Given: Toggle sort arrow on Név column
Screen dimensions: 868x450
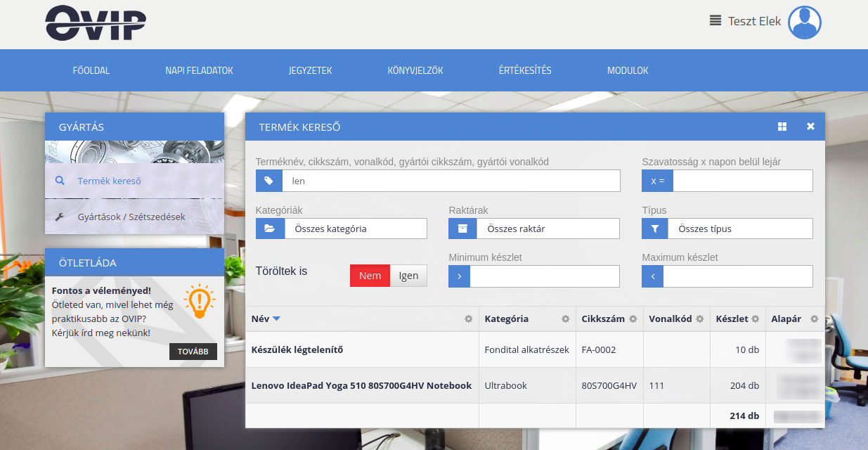Looking at the screenshot, I should (276, 319).
